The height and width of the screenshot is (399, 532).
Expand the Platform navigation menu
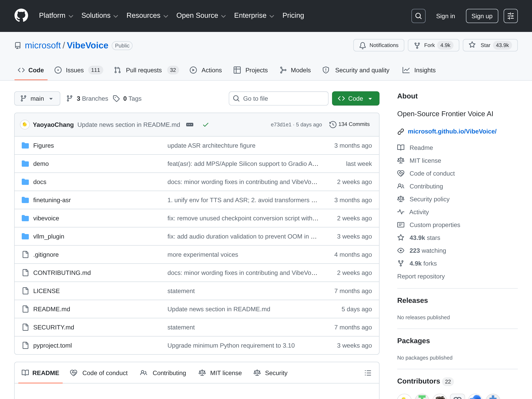tap(56, 16)
